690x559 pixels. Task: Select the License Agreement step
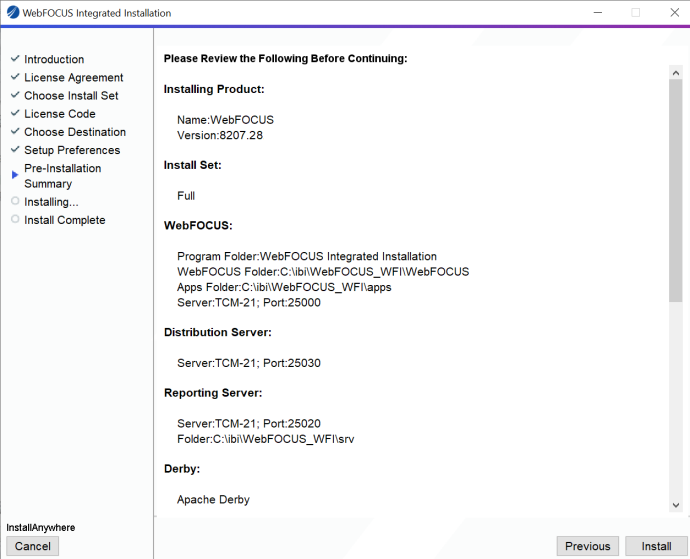[73, 77]
